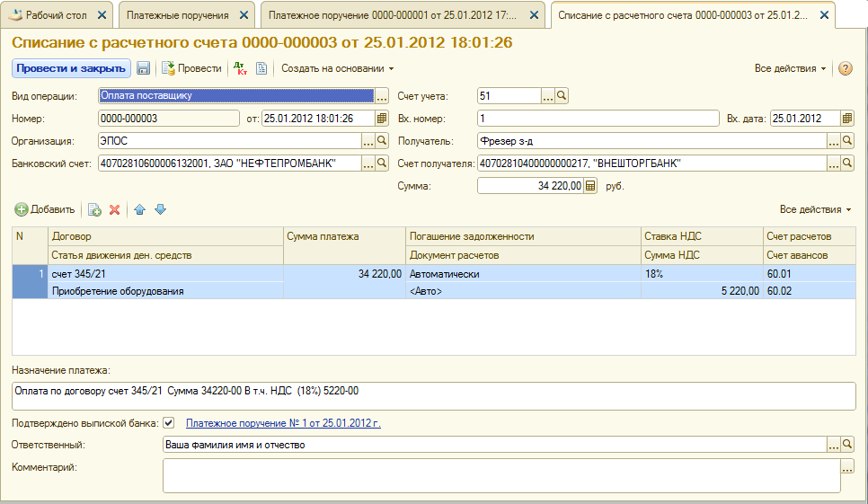Show Дт/Кт accounting entries icon
Image resolution: width=868 pixels, height=504 pixels.
point(240,68)
